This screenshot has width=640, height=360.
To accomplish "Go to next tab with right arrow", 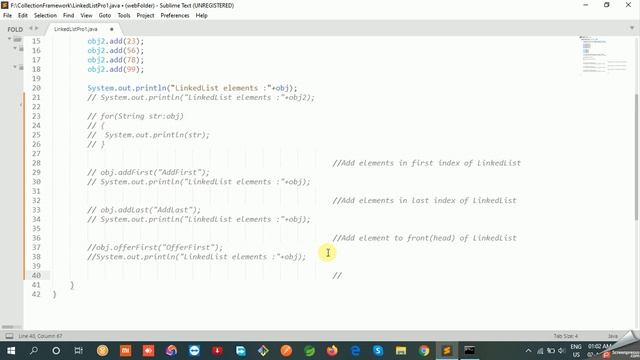I will (x=37, y=29).
